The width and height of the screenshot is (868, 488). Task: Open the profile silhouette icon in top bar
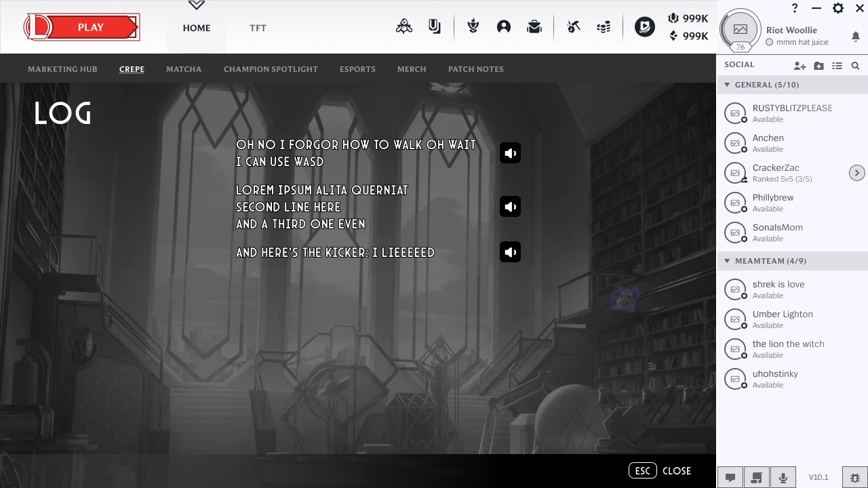pyautogui.click(x=504, y=27)
